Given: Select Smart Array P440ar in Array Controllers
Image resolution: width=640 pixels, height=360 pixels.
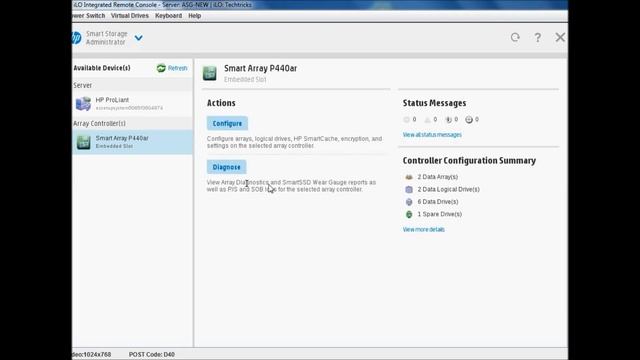Looking at the screenshot, I should tap(132, 142).
